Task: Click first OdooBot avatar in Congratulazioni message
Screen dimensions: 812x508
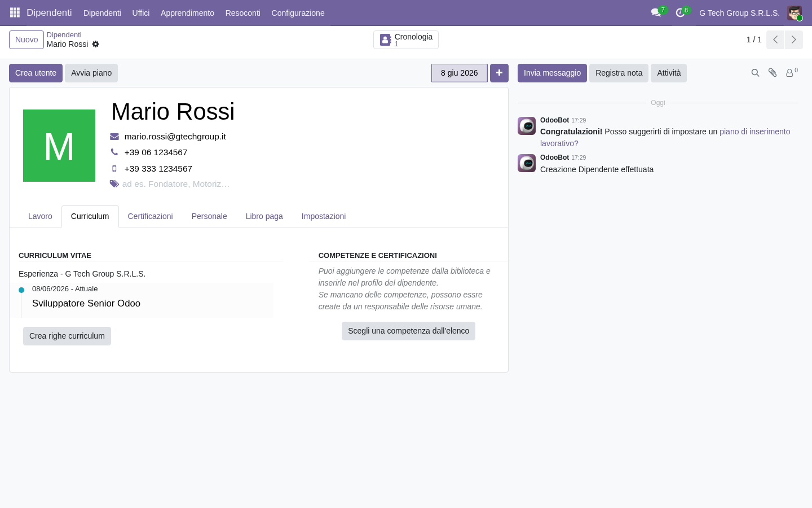Action: click(x=527, y=126)
